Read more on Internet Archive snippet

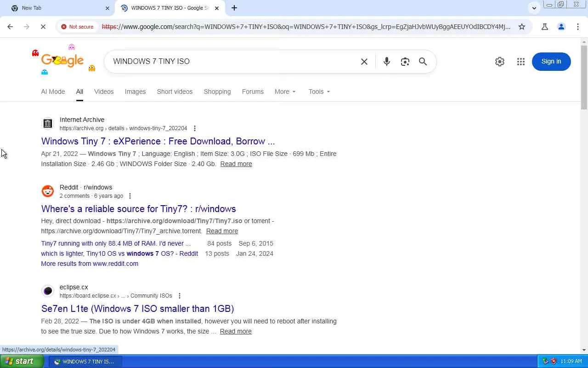pos(236,164)
